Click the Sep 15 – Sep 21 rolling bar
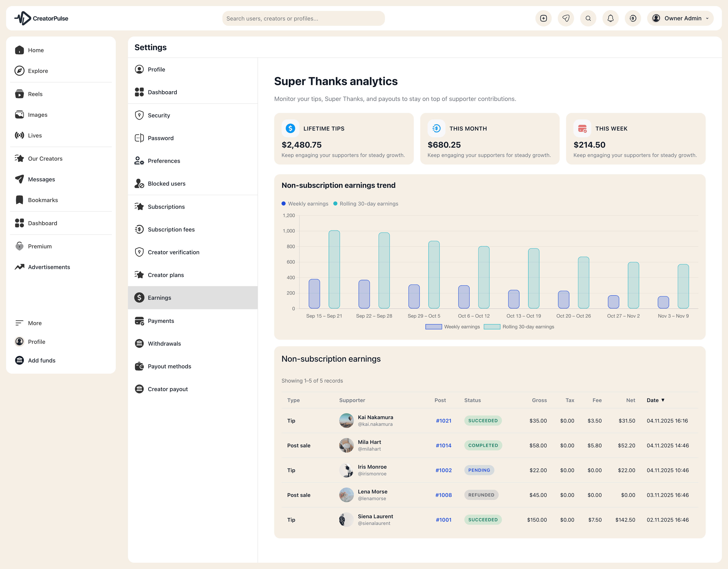The image size is (728, 569). pos(334,269)
